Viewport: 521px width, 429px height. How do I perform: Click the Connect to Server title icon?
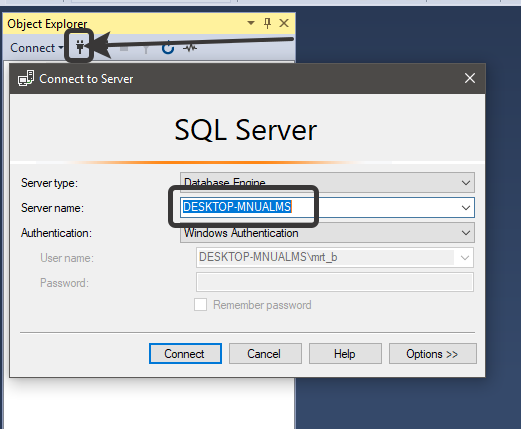pos(26,78)
